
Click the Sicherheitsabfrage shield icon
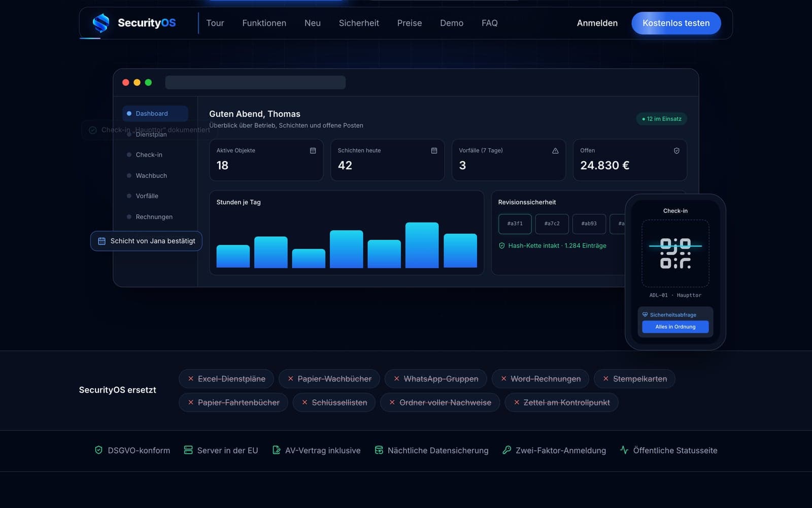(x=645, y=314)
